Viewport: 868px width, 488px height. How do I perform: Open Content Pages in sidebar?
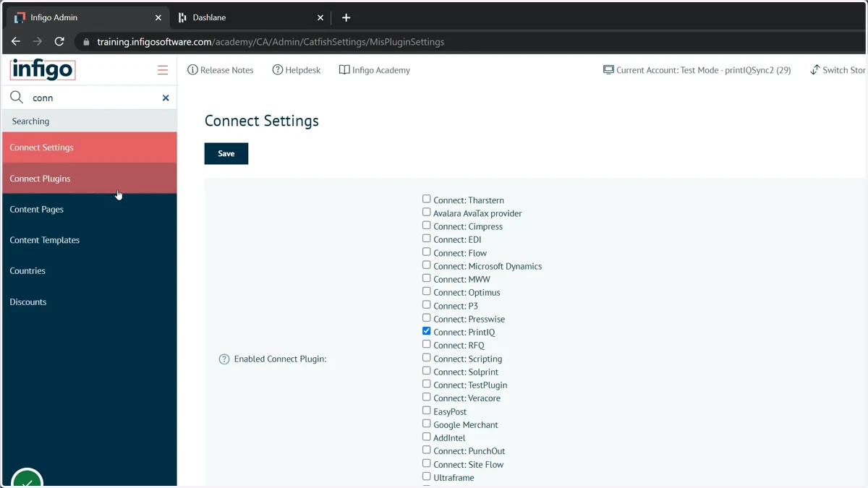[90, 209]
